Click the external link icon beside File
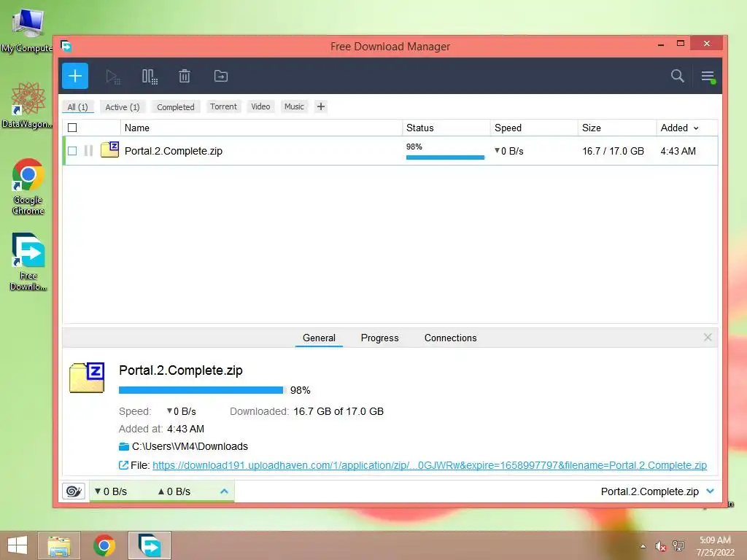This screenshot has height=560, width=747. coord(123,465)
